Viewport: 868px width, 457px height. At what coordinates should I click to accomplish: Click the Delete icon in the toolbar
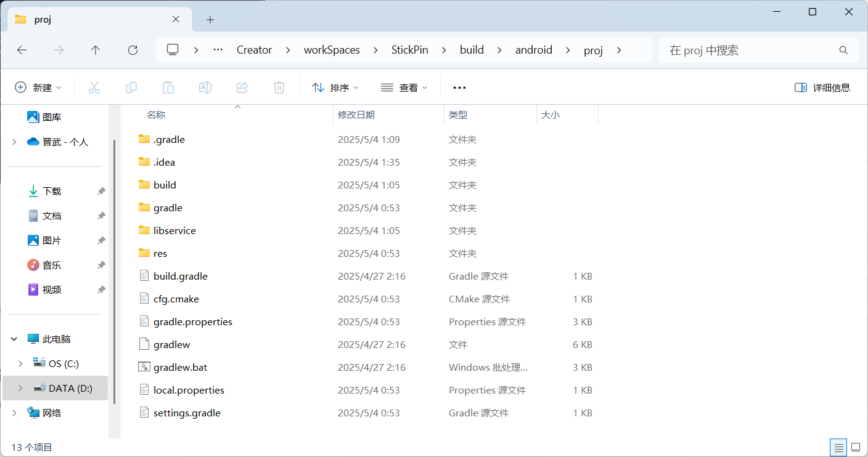tap(279, 87)
